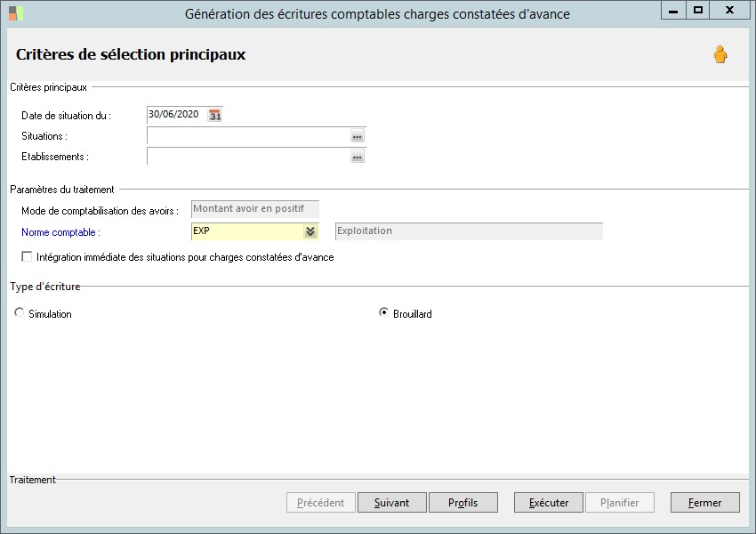Click the Type d'écriture section label
Screen dimensions: 756x534
(45, 287)
